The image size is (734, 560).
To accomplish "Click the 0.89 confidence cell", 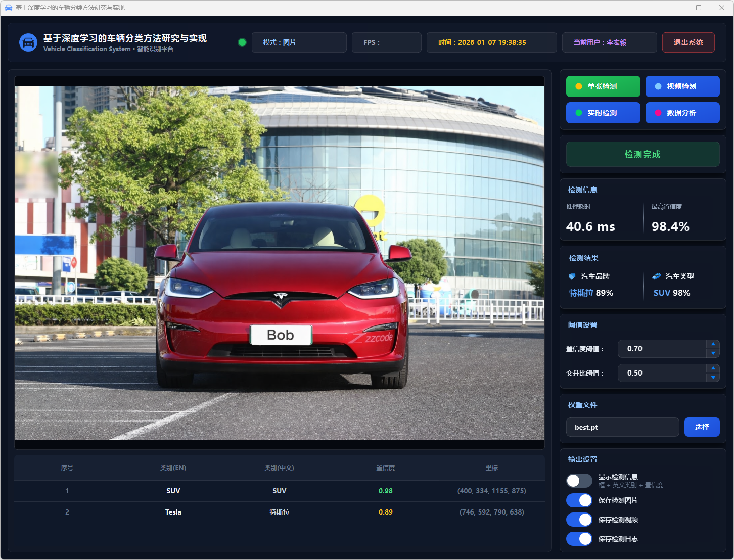I will (386, 512).
